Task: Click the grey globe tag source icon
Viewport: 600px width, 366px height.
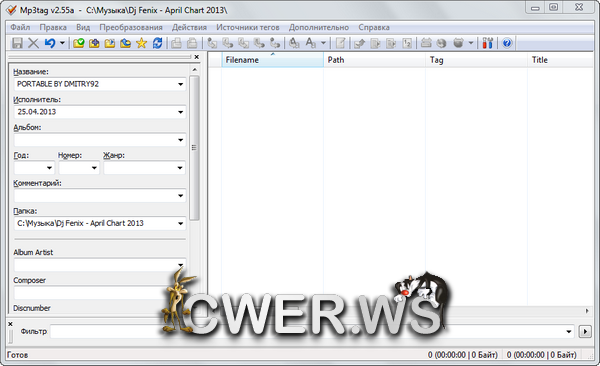Action: 442,43
